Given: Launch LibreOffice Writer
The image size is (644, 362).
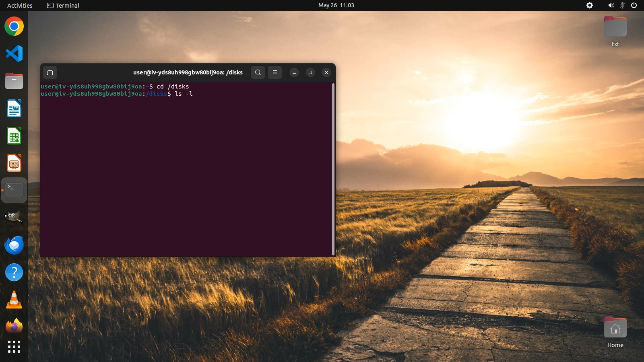Looking at the screenshot, I should point(14,109).
